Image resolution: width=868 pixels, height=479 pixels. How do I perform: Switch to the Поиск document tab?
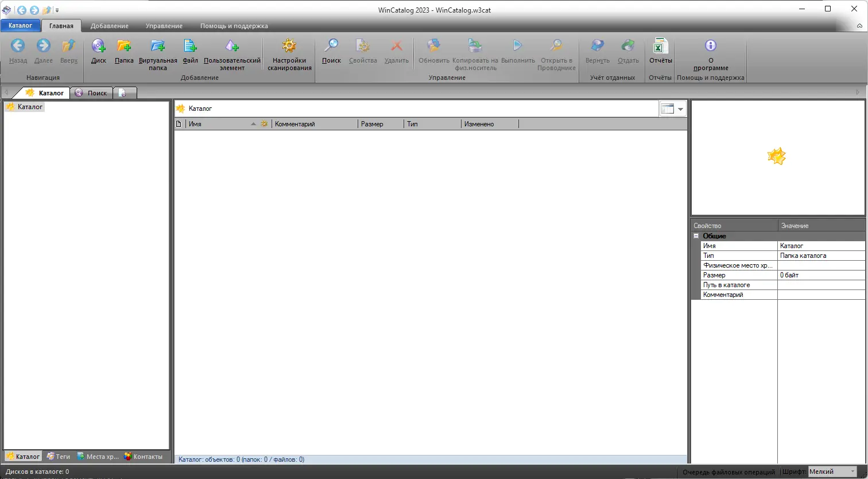(91, 92)
